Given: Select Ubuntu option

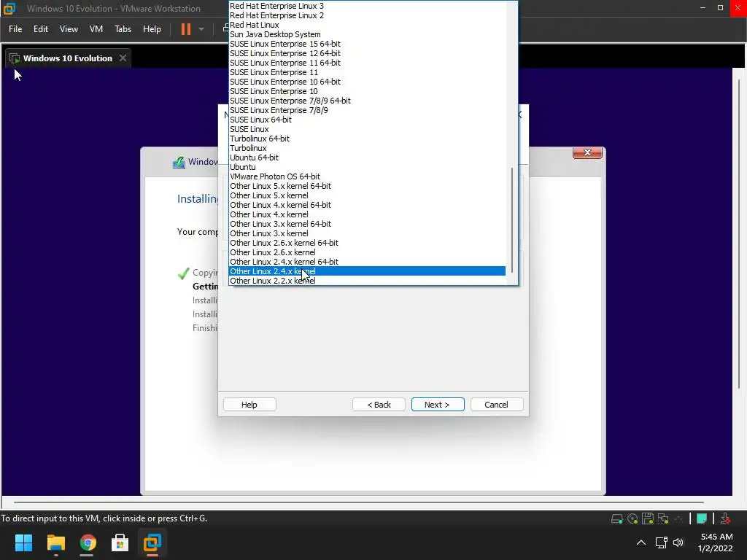Looking at the screenshot, I should tap(368, 167).
